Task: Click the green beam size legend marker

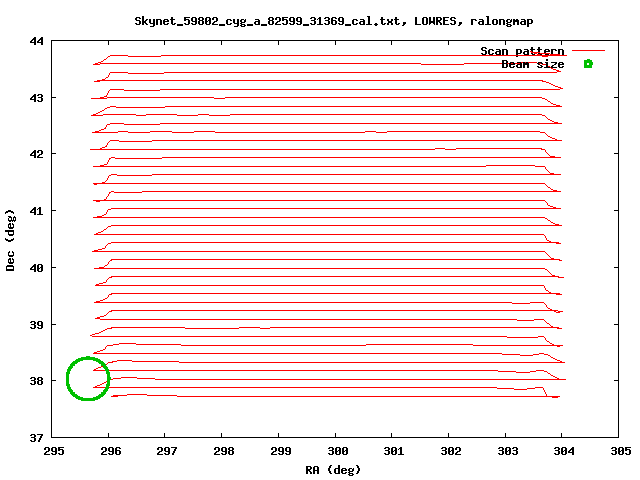Action: click(x=588, y=64)
